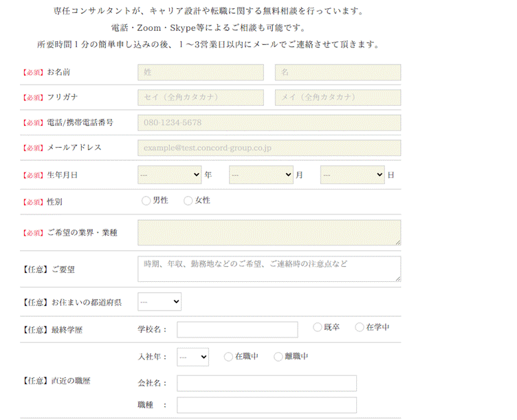
Task: Select the 既卒 radio button
Action: coord(318,327)
